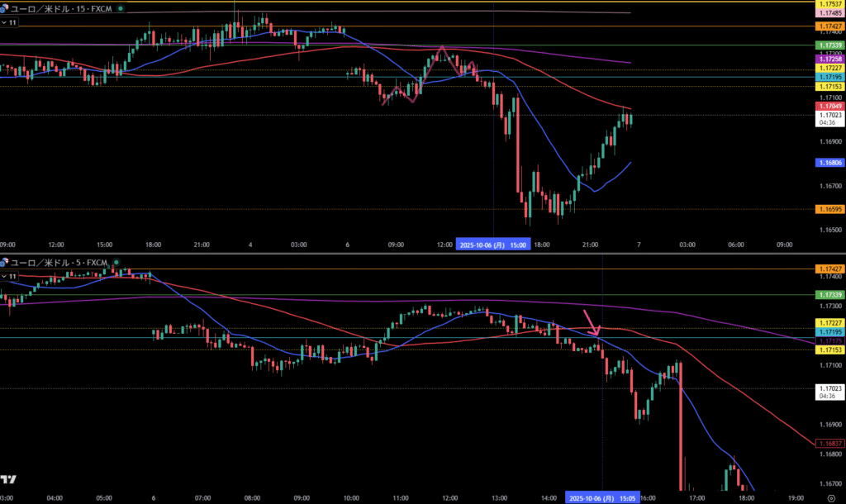Click the 2025-10-06 15:00 time label

click(494, 245)
